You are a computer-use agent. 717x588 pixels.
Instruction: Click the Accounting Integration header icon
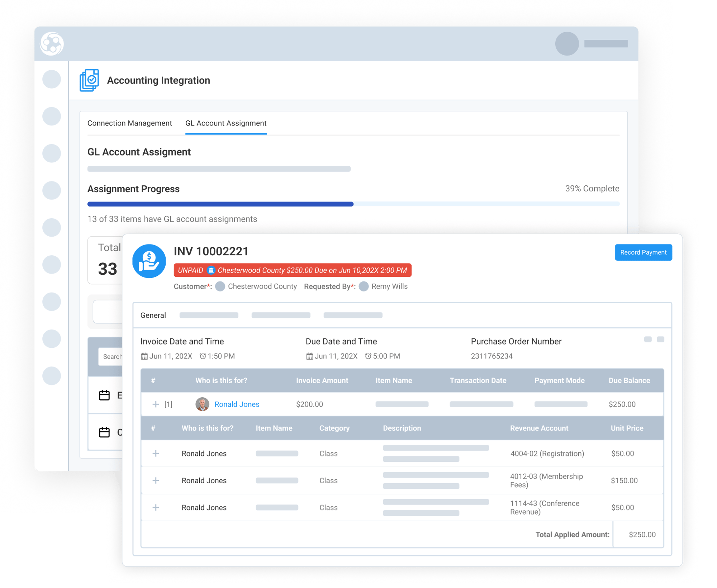click(x=89, y=80)
